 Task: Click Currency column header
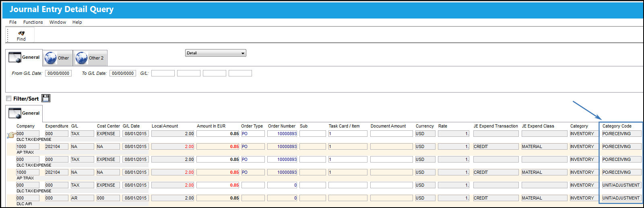(x=425, y=126)
